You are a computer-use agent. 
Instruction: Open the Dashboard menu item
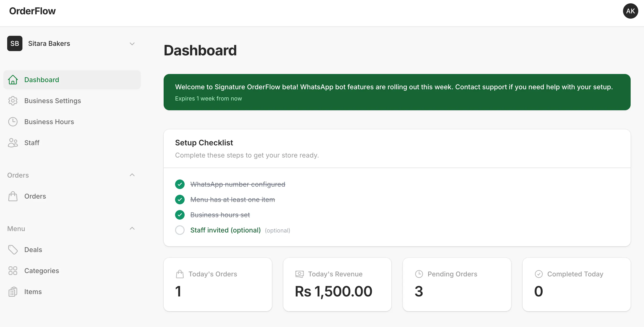pyautogui.click(x=72, y=80)
